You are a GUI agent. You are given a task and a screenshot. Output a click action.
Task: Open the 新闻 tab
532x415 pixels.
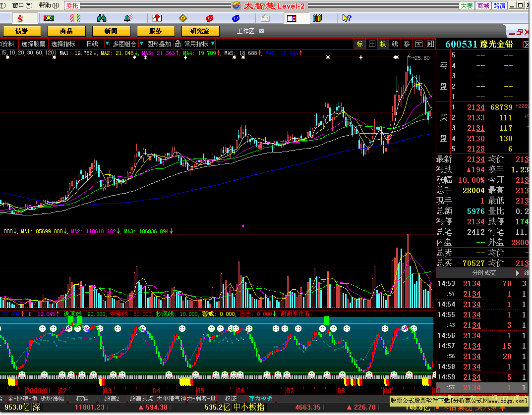click(x=111, y=31)
